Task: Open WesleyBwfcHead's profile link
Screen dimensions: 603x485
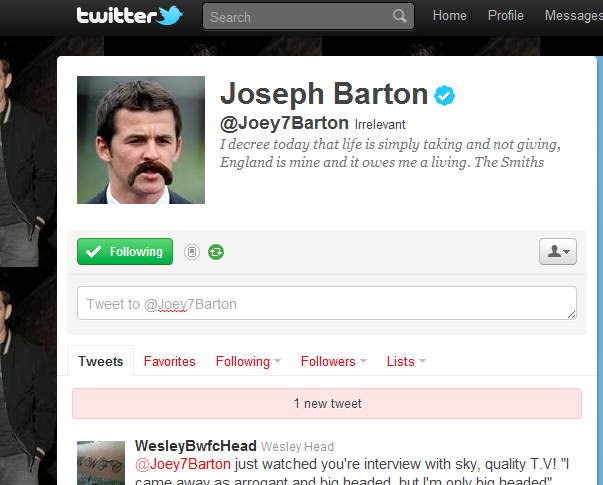Action: point(196,445)
